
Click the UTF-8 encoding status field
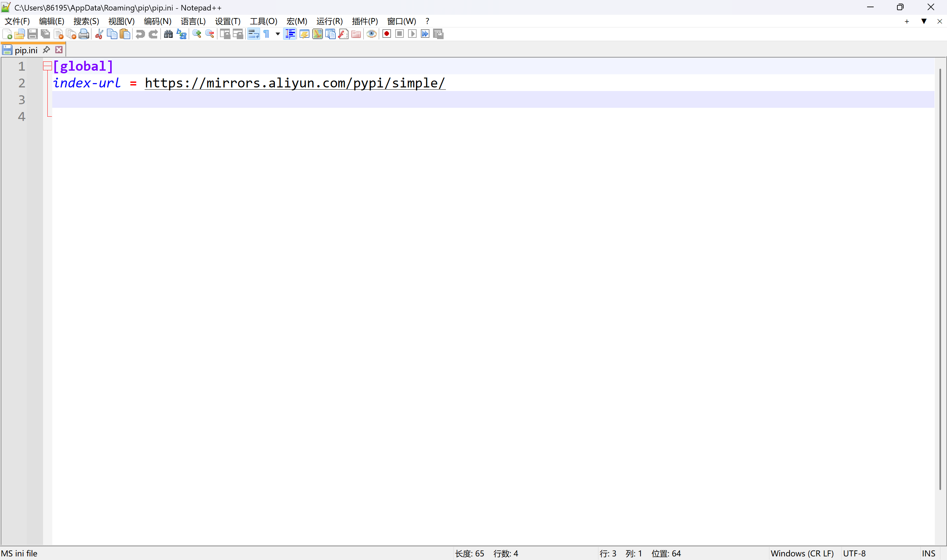(x=854, y=553)
